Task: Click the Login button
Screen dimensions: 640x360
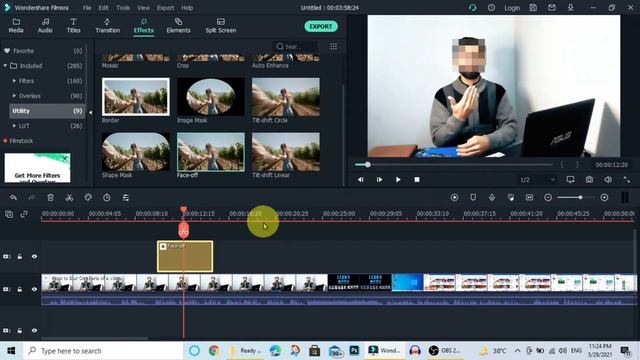Action: (x=512, y=8)
